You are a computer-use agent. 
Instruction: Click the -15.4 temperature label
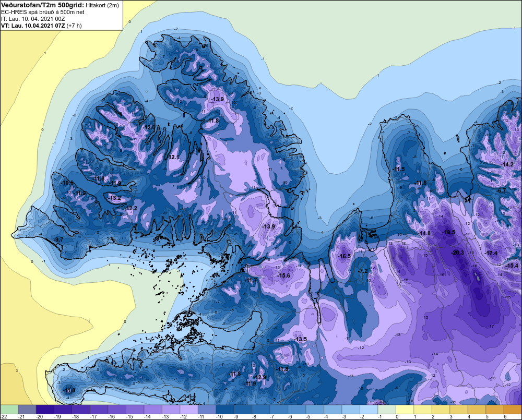coord(512,265)
